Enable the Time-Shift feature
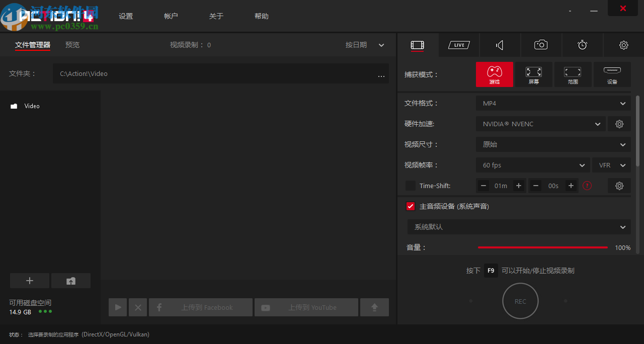The image size is (644, 344). click(410, 186)
